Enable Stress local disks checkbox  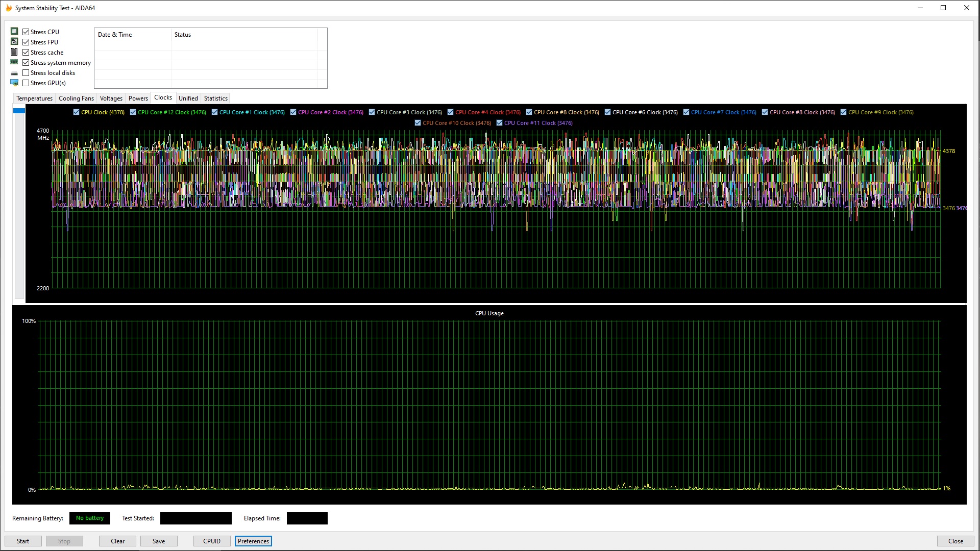[x=26, y=72]
